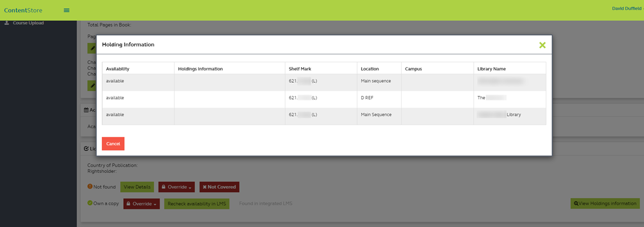Open Course Upload in the sidebar
This screenshot has width=644, height=227.
(28, 23)
